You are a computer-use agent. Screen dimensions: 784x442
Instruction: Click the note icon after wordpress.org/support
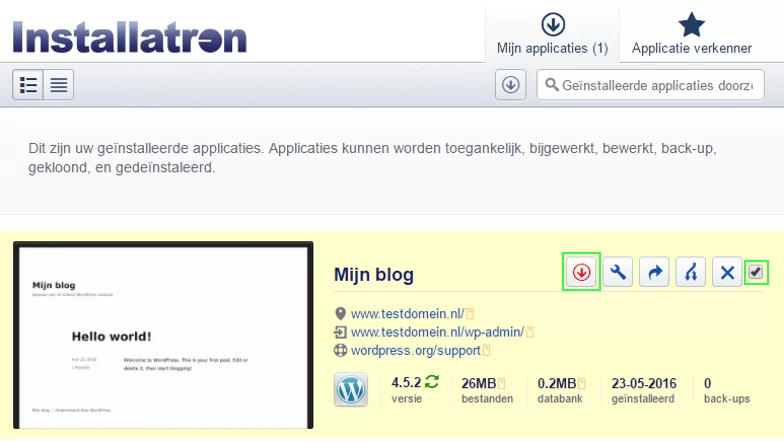click(486, 351)
